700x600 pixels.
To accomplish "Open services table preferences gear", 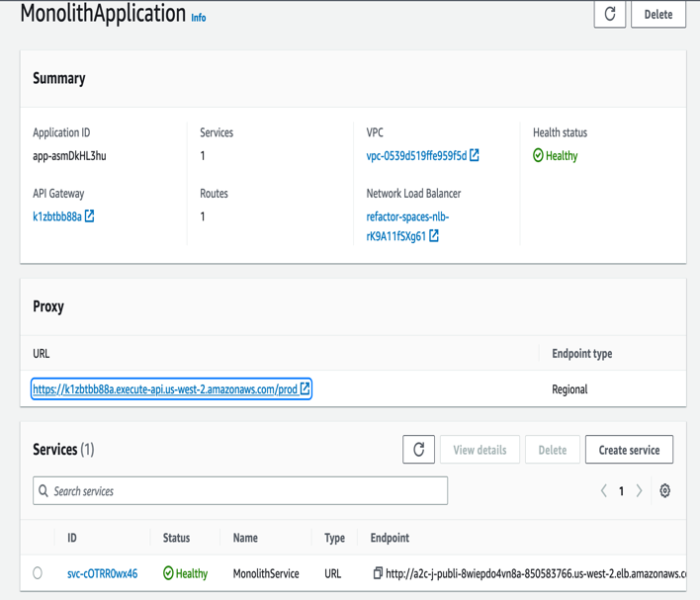I will click(664, 490).
